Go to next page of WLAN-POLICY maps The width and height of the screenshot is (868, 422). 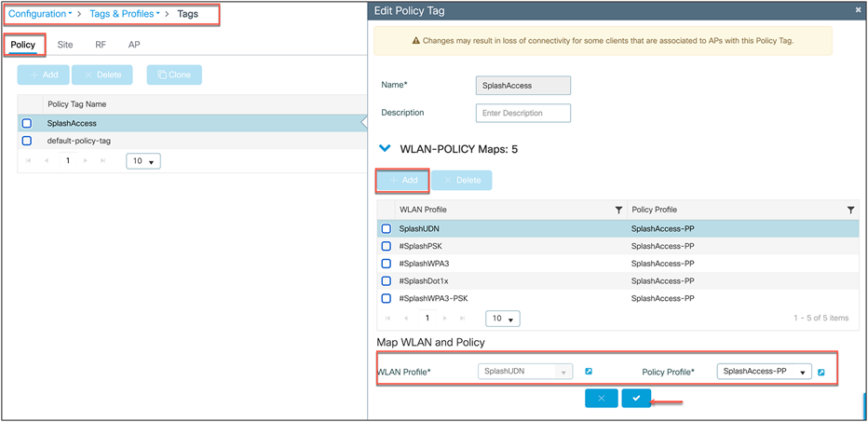[444, 319]
